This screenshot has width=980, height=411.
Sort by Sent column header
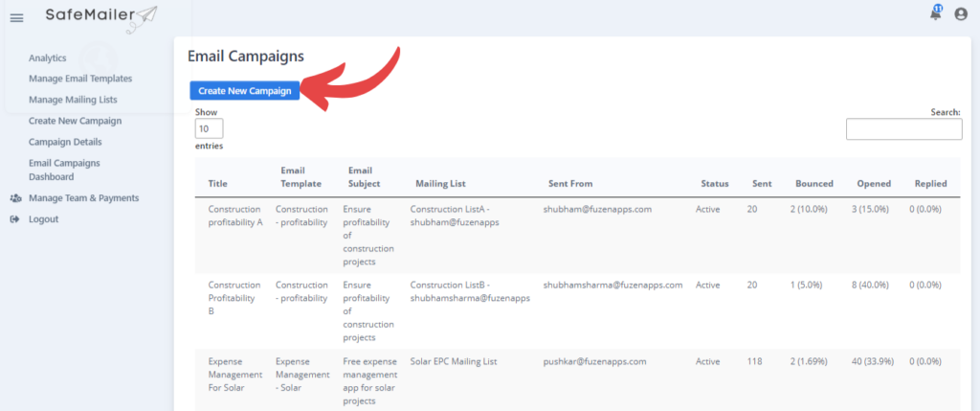[762, 184]
